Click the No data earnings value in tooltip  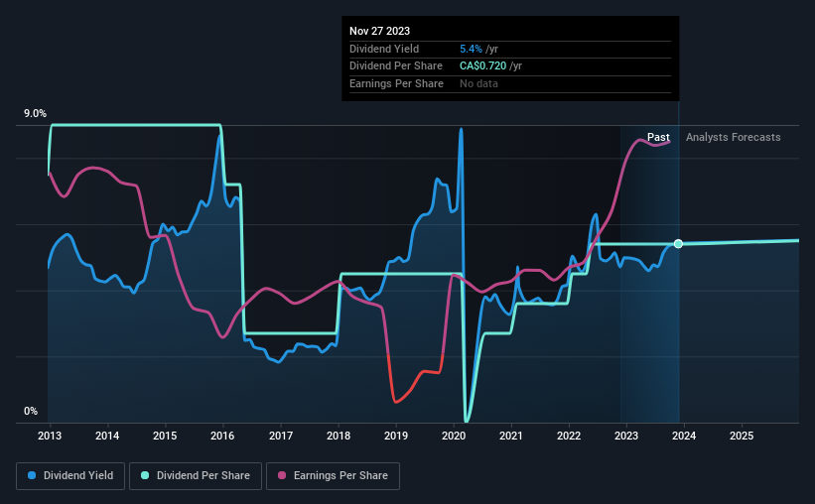coord(478,83)
